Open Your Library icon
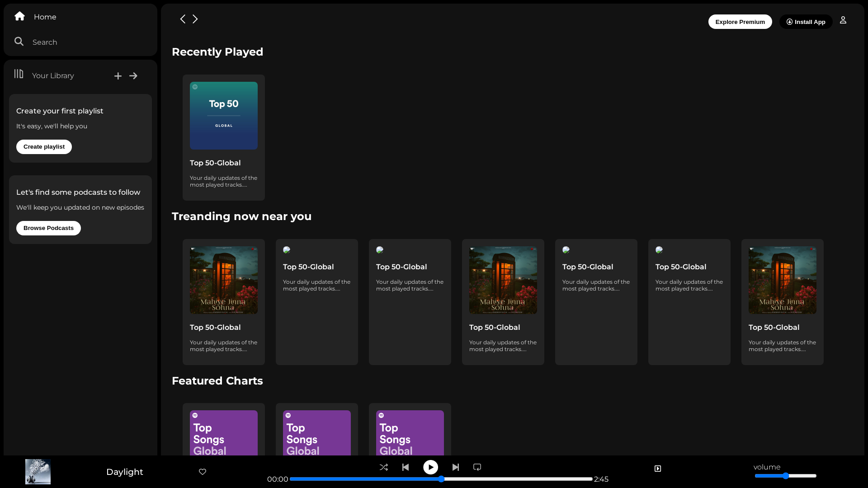 tap(19, 74)
